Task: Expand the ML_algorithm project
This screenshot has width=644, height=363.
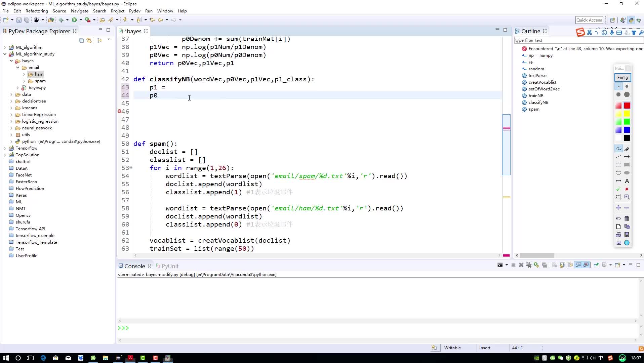Action: click(5, 47)
